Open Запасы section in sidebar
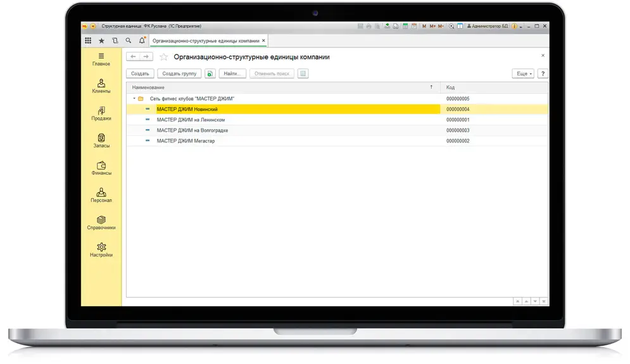Screen dimensions: 630x364 point(101,141)
